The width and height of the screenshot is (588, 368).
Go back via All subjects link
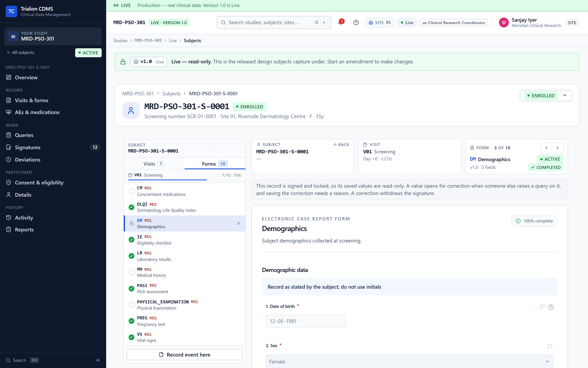click(x=21, y=52)
